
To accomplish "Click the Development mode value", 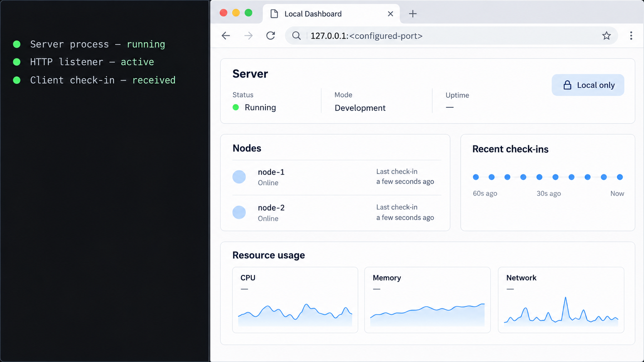I will coord(360,108).
